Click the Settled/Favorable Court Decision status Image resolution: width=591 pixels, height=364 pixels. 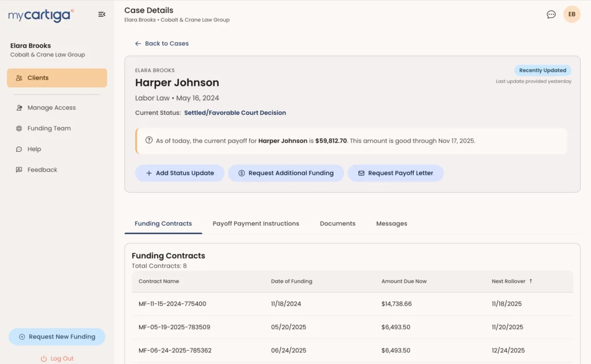click(x=235, y=113)
